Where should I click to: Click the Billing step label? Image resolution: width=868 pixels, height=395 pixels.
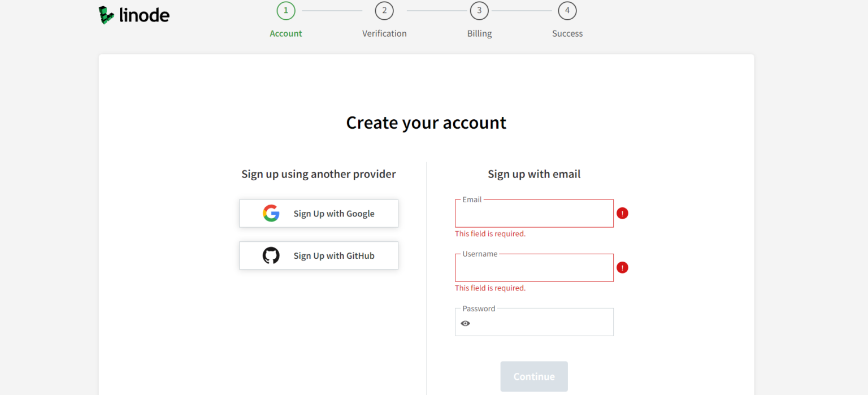click(479, 33)
